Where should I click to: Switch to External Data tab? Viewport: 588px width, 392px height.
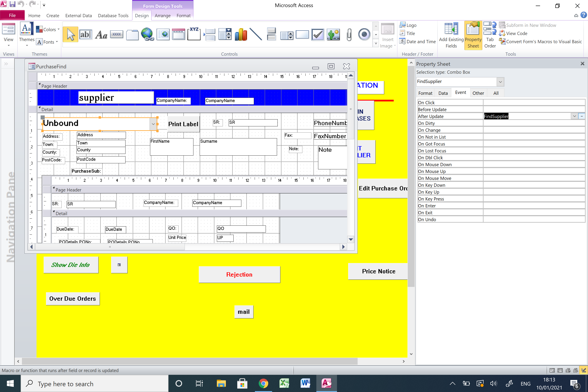point(78,15)
